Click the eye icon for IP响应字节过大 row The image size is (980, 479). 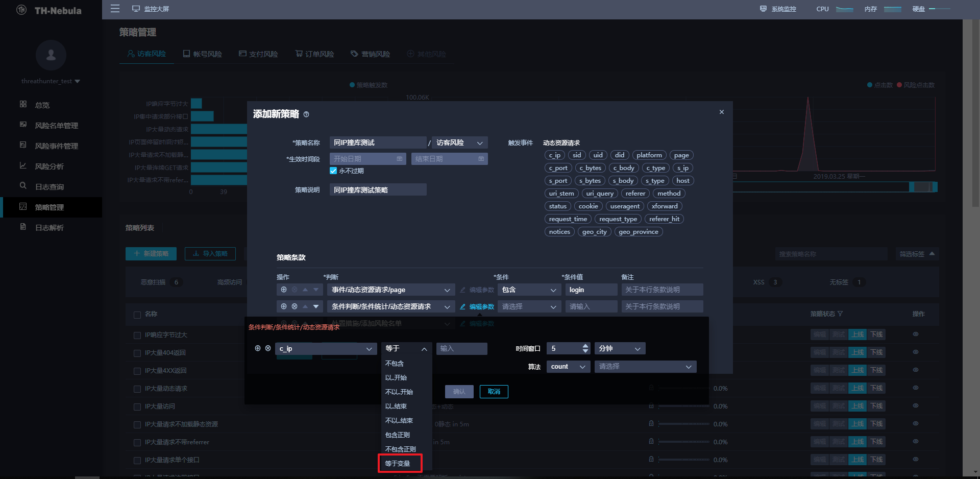tap(916, 334)
